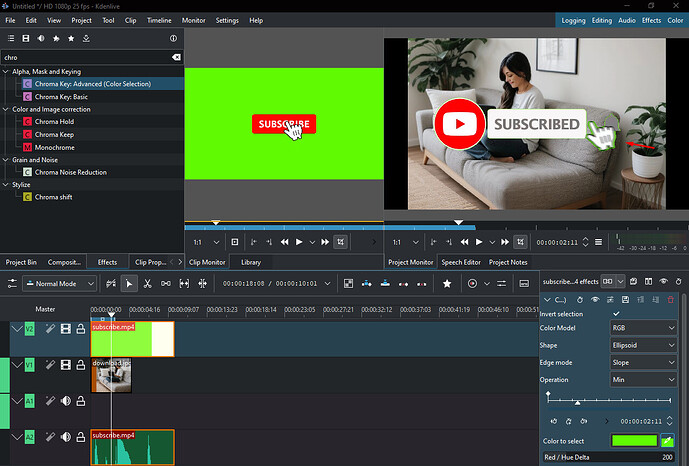This screenshot has height=466, width=689.
Task: Mute the A1 audio track
Action: pos(66,401)
